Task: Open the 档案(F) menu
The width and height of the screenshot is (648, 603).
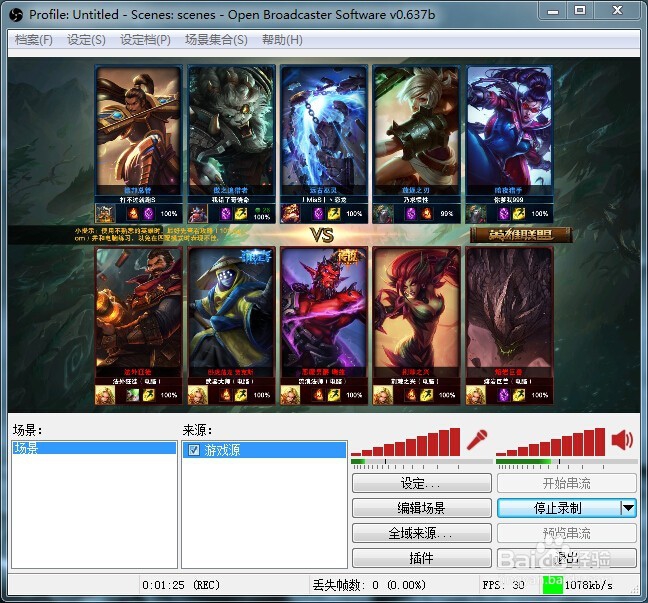Action: (x=33, y=40)
